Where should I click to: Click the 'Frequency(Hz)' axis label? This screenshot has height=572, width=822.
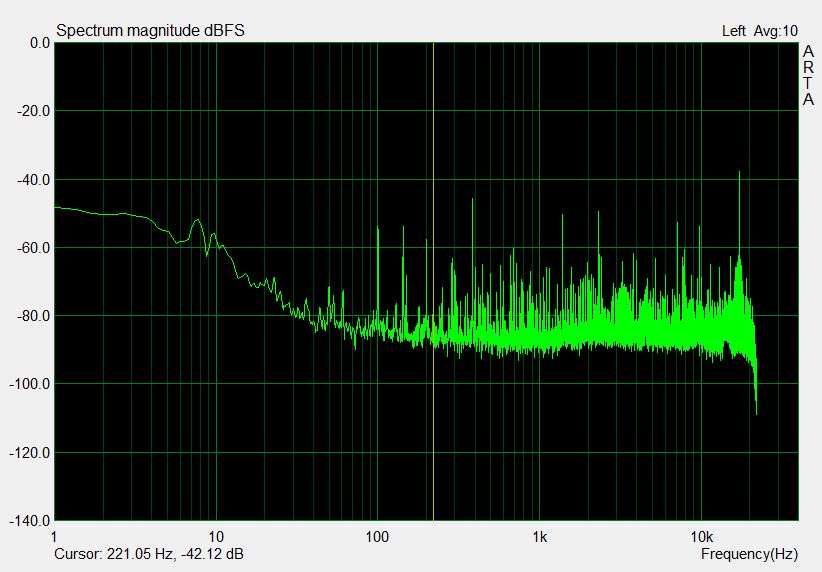(x=749, y=554)
